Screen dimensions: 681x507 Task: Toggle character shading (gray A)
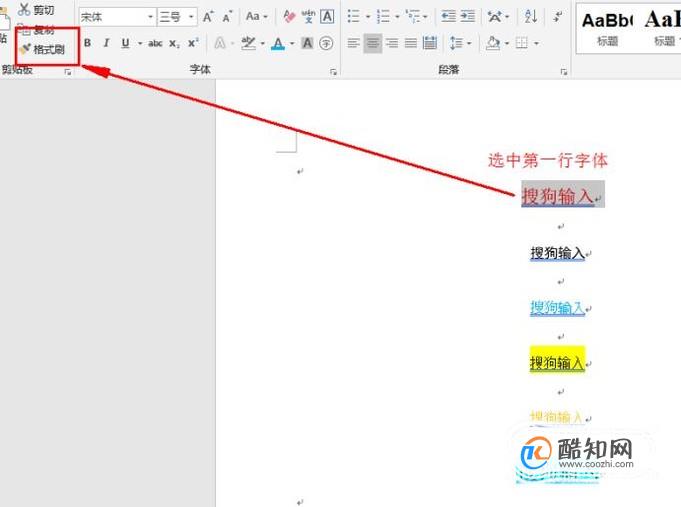coord(307,43)
